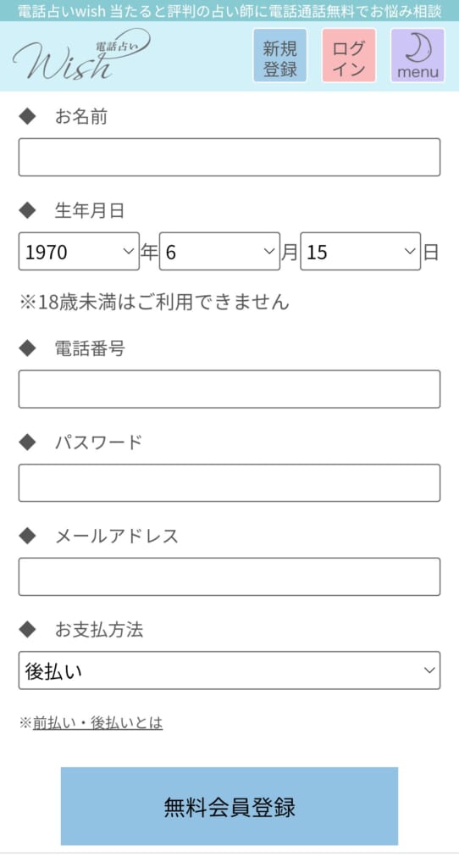Screen dimensions: 459x868
Task: Focus the メールアドレス input field
Action: [229, 576]
